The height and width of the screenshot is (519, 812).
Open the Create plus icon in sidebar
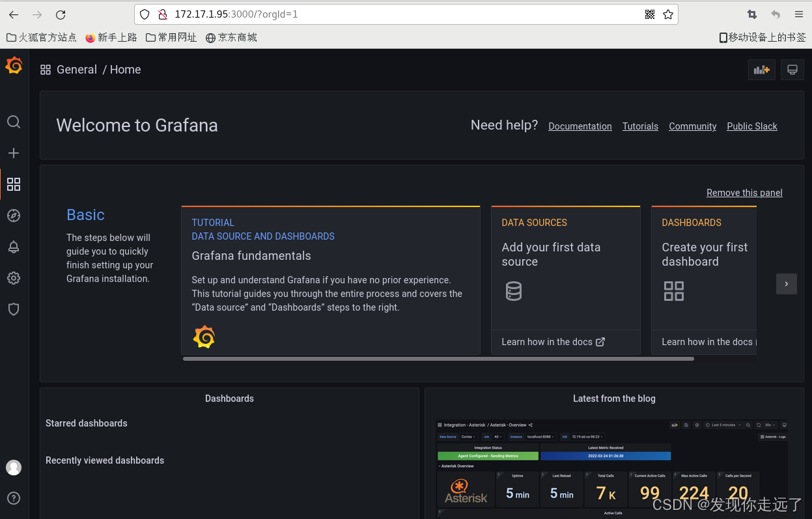14,153
